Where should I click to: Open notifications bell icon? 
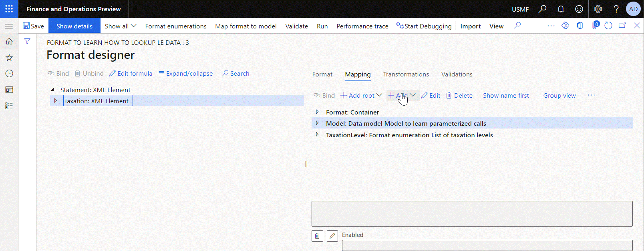pos(561,9)
